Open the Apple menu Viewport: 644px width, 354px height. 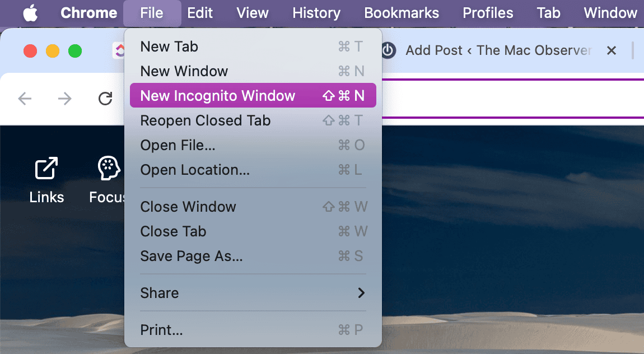30,13
